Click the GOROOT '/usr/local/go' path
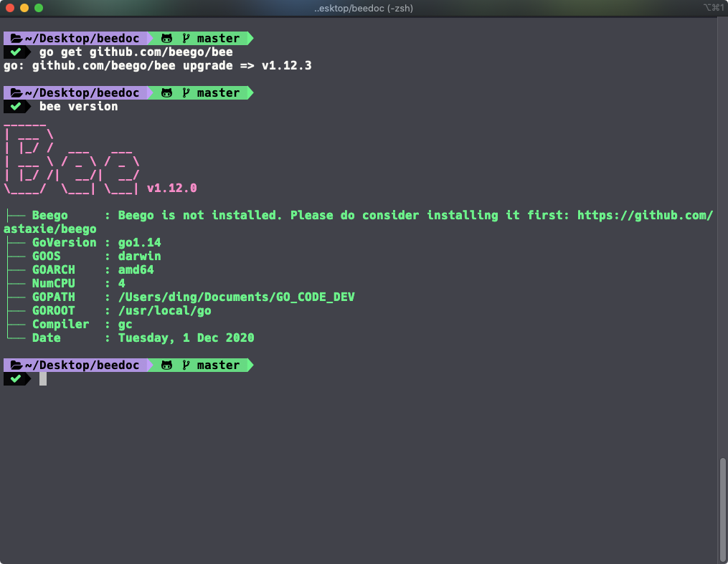 165,311
